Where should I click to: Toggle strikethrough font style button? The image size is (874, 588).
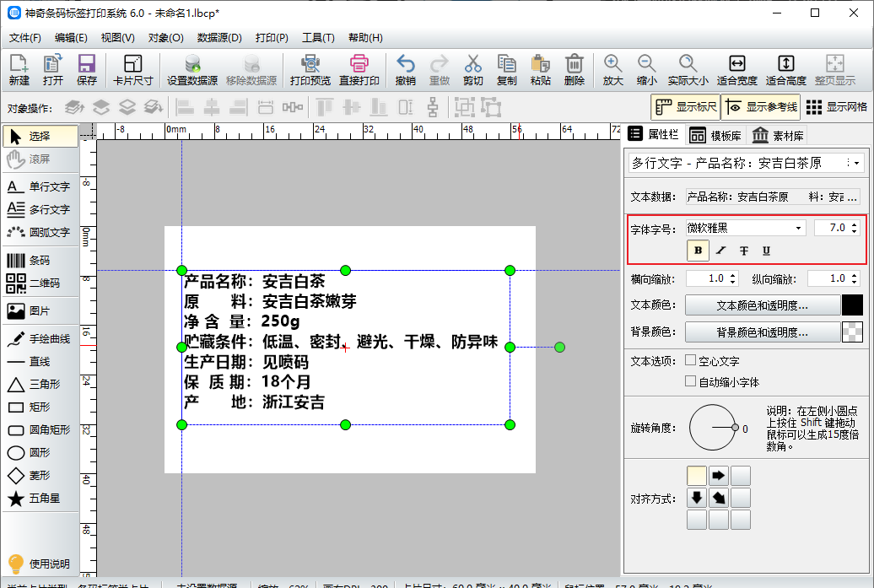(x=743, y=251)
